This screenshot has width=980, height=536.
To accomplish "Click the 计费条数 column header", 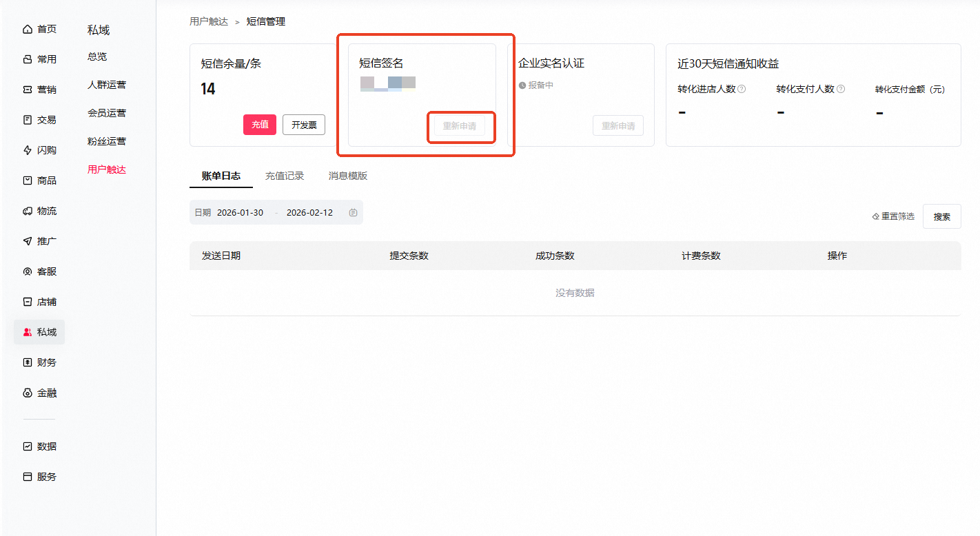I will [701, 256].
